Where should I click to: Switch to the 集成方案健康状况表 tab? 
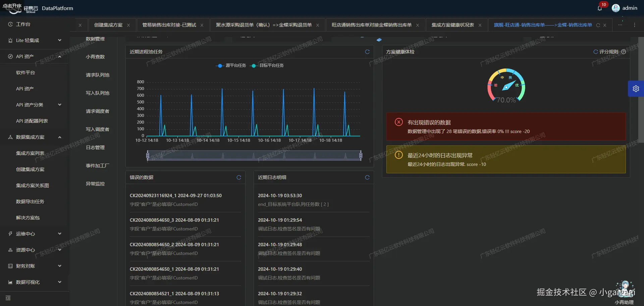452,25
